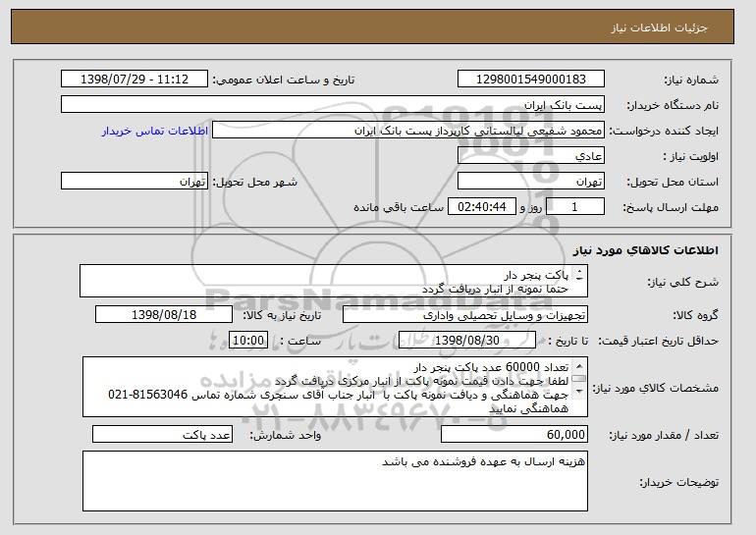
Task: Click the remaining days field showing 1
Action: pos(574,207)
